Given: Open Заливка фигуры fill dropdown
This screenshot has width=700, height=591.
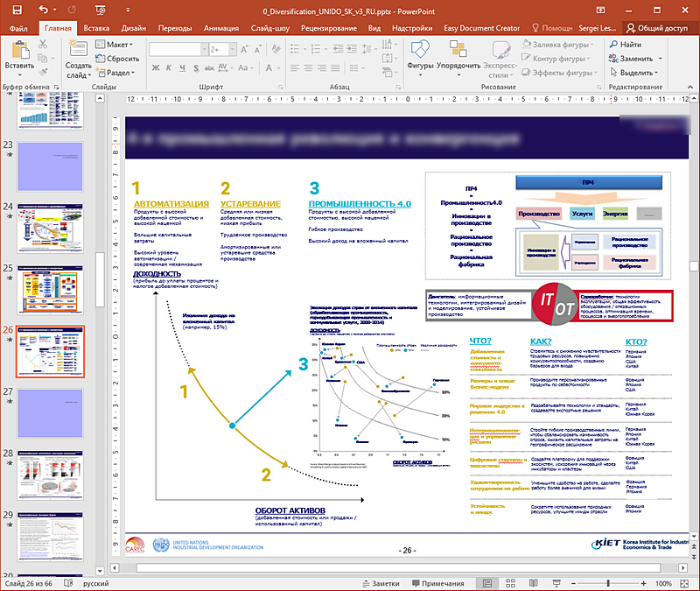Looking at the screenshot, I should (558, 45).
